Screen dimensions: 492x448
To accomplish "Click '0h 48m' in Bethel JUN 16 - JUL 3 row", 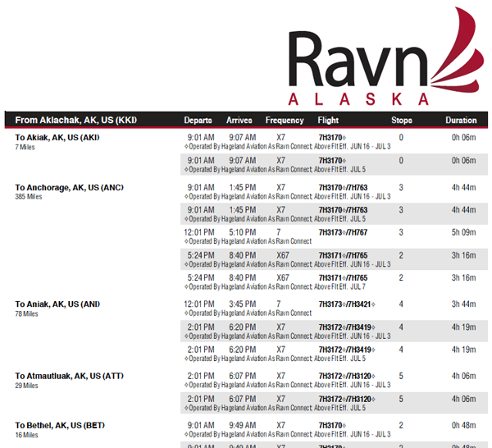I will pos(463,425).
